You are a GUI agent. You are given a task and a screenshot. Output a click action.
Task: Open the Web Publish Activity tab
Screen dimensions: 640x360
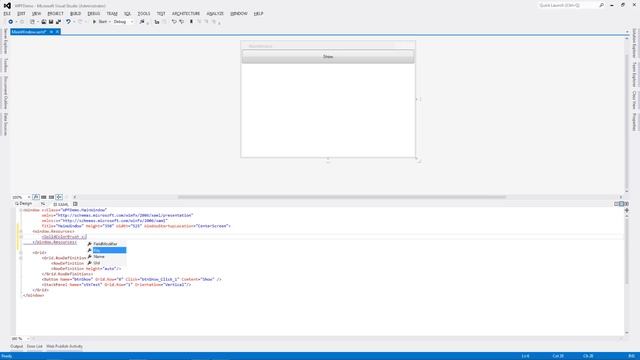(x=64, y=347)
